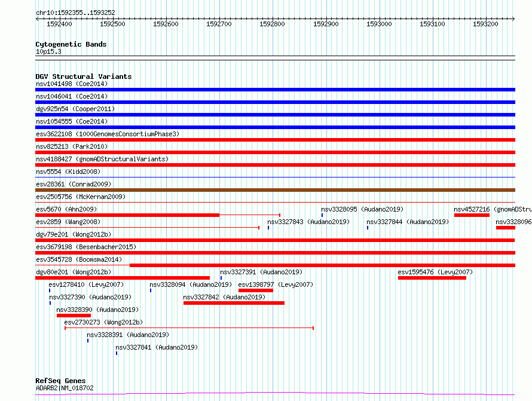Click the Cytogenetic Bands track title

pyautogui.click(x=71, y=44)
